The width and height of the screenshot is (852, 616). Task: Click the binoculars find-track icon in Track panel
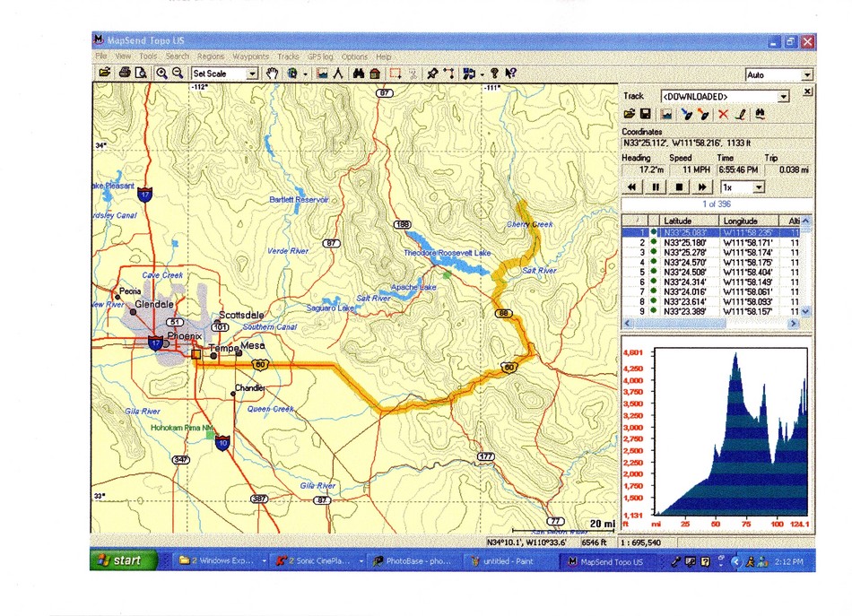(761, 114)
